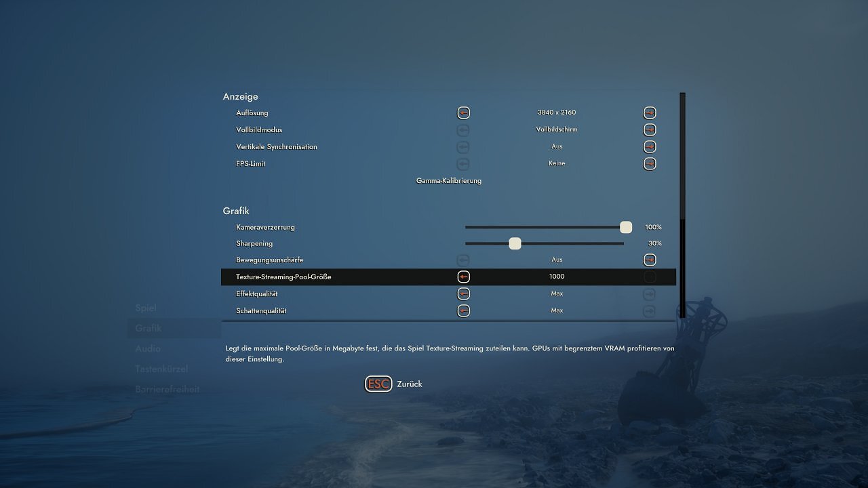Lower Schattenqualität with left arrow
The width and height of the screenshot is (868, 488).
(x=464, y=311)
